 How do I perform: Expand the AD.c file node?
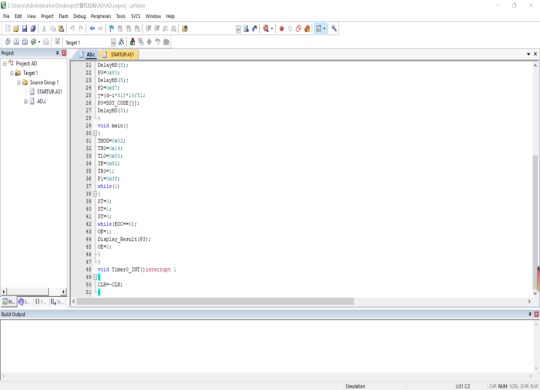pos(25,101)
